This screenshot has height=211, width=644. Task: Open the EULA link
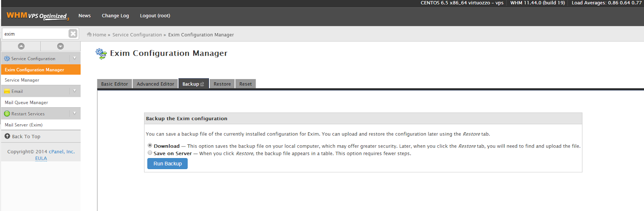(41, 158)
